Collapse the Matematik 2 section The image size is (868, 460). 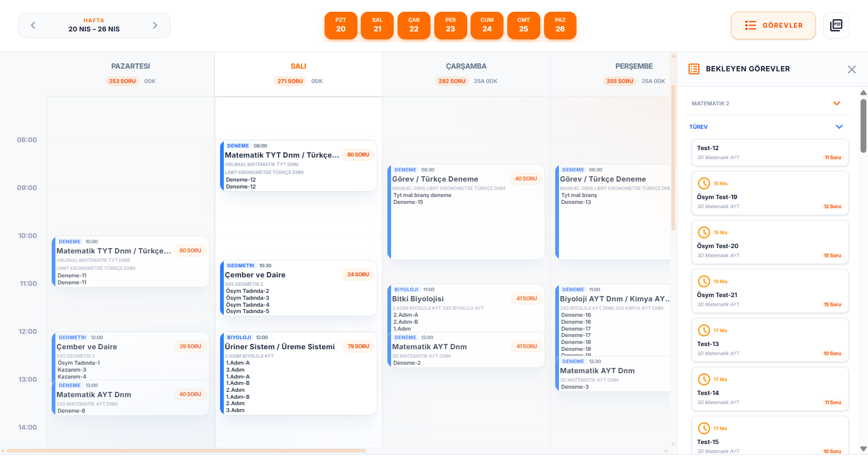coord(837,104)
